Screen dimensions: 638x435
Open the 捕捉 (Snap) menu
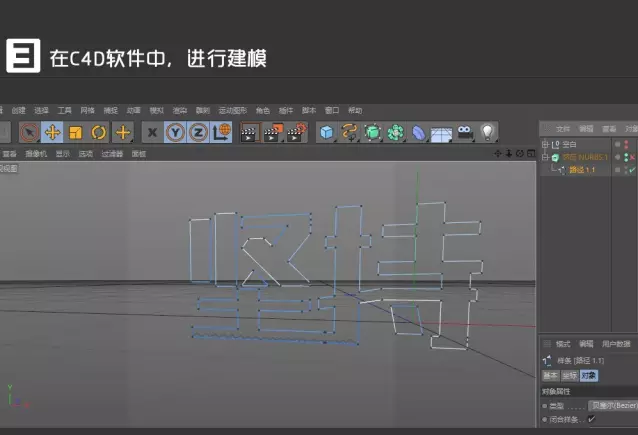110,110
